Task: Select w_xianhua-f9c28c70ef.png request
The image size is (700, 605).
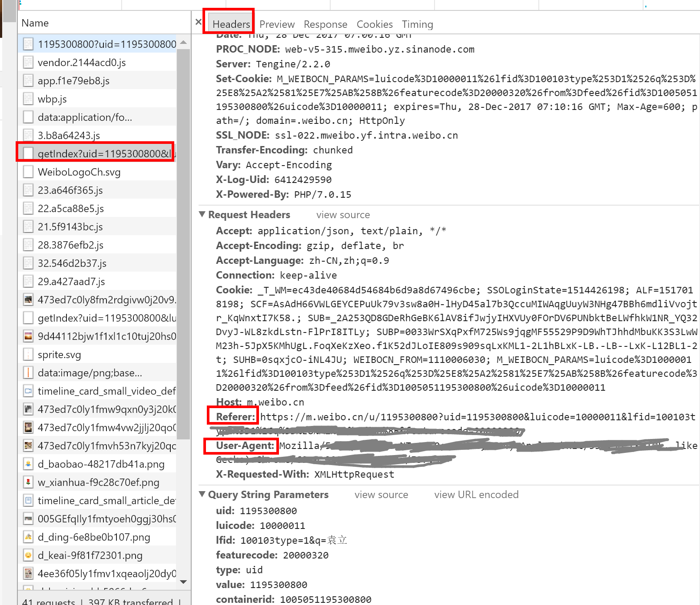Action: coord(97,482)
